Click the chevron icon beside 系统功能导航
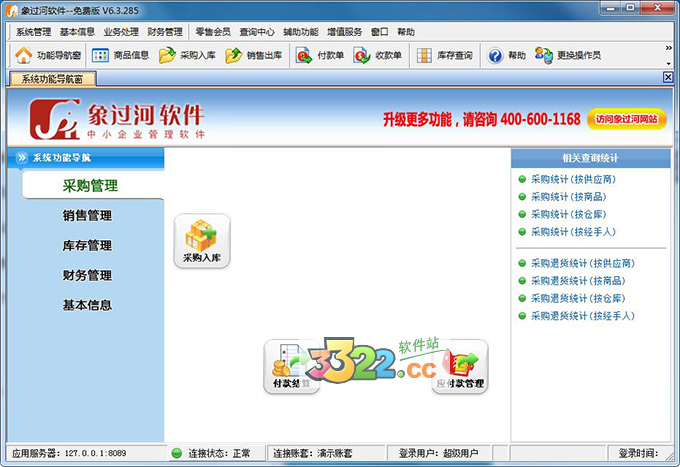 21,158
